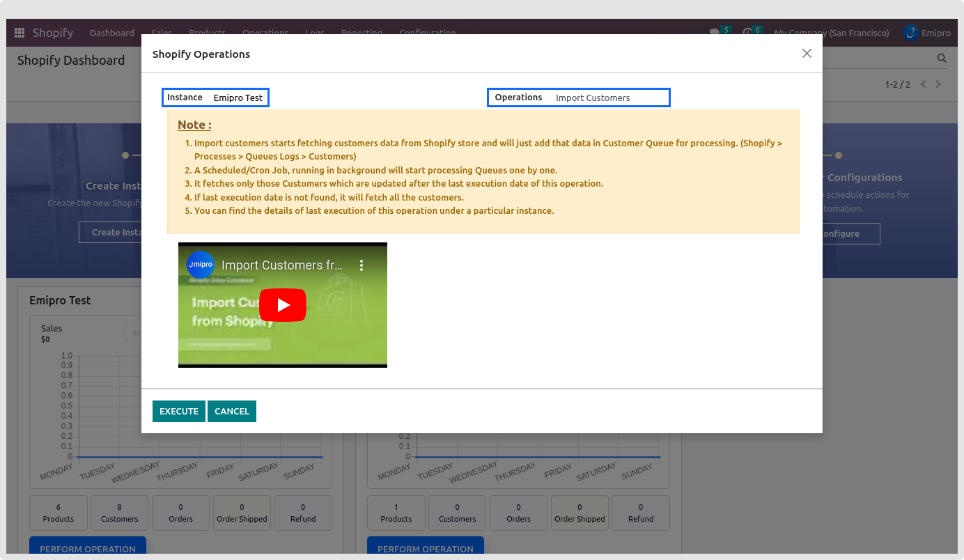This screenshot has height=560, width=964.
Task: Switch company My Company (San Francisco)
Action: [832, 33]
